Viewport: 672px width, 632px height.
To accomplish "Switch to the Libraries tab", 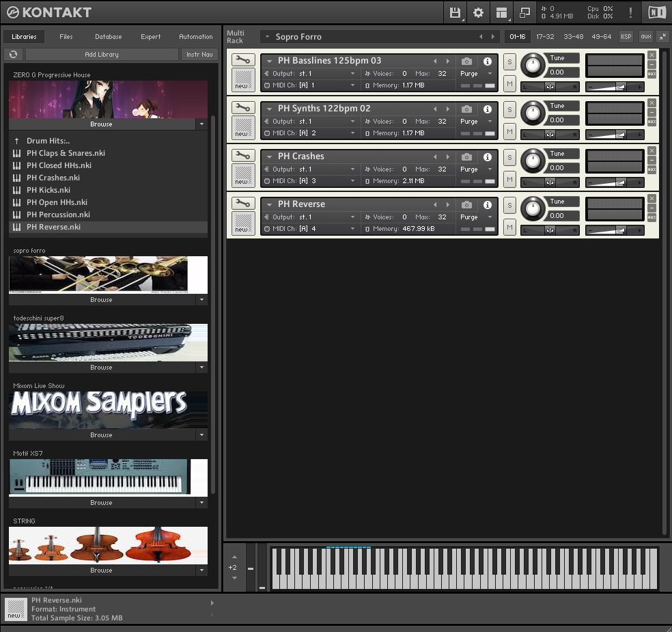I will pyautogui.click(x=24, y=37).
